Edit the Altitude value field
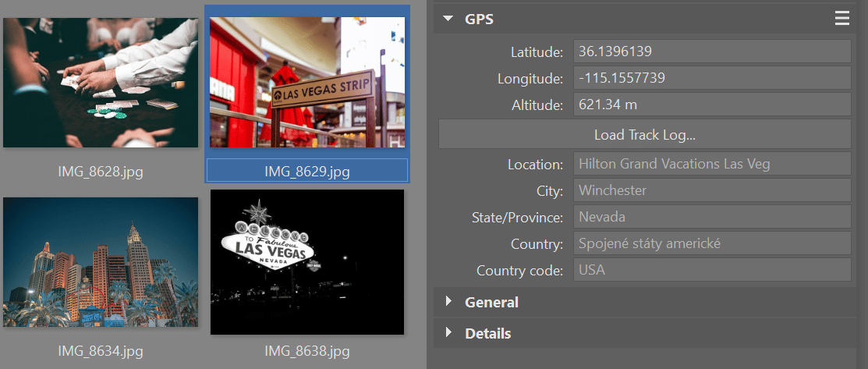The height and width of the screenshot is (369, 868). pos(712,105)
